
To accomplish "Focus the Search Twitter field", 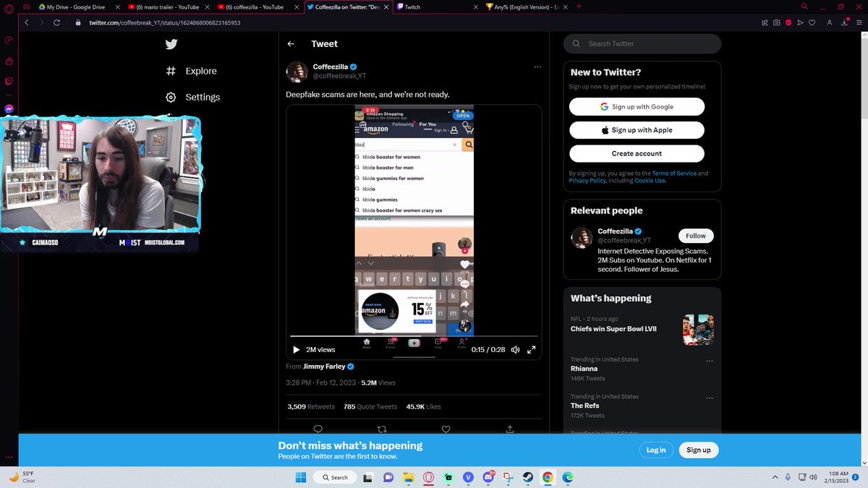I will pos(642,43).
